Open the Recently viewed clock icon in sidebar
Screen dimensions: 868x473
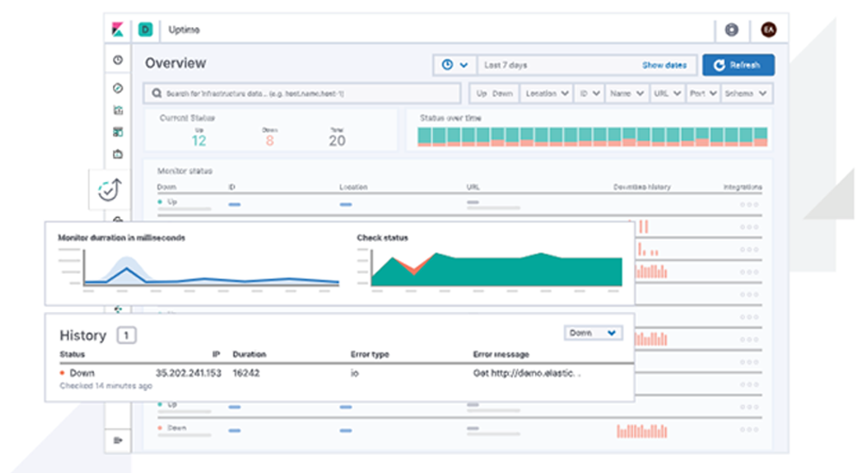pyautogui.click(x=117, y=60)
